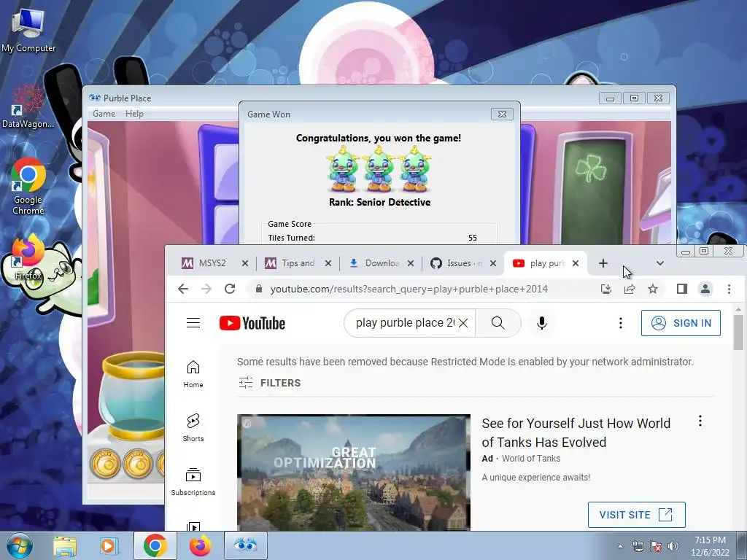
Task: Close the Tips and tab
Action: pos(328,263)
